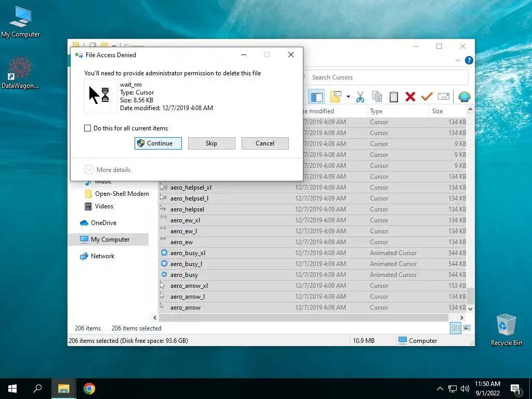The height and width of the screenshot is (399, 532).
Task: Click the aero_arrow_xl cursor icon
Action: coord(163,285)
